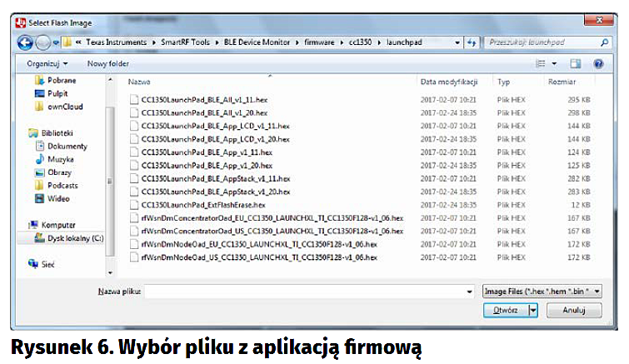Viewport: 629px width, 364px height.
Task: Click the help question mark icon
Action: 598,63
